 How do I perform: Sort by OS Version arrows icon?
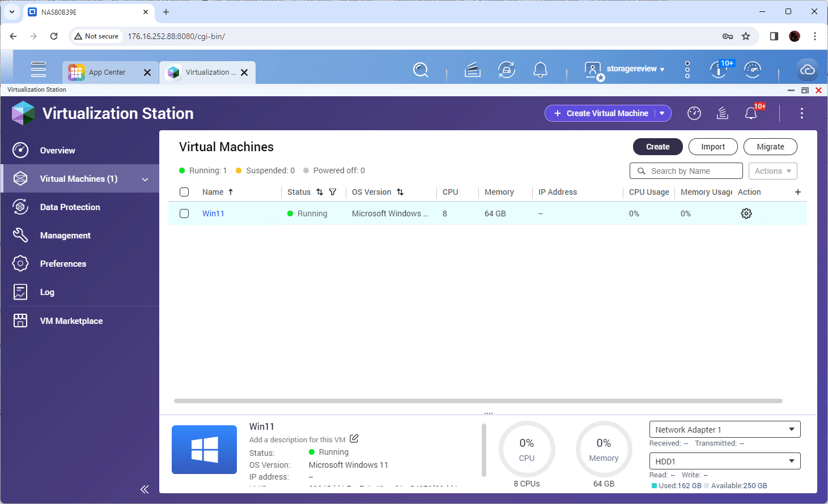pos(400,192)
